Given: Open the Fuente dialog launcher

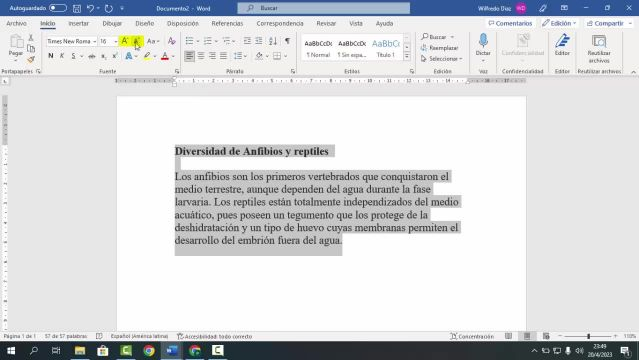Looking at the screenshot, I should (177, 71).
